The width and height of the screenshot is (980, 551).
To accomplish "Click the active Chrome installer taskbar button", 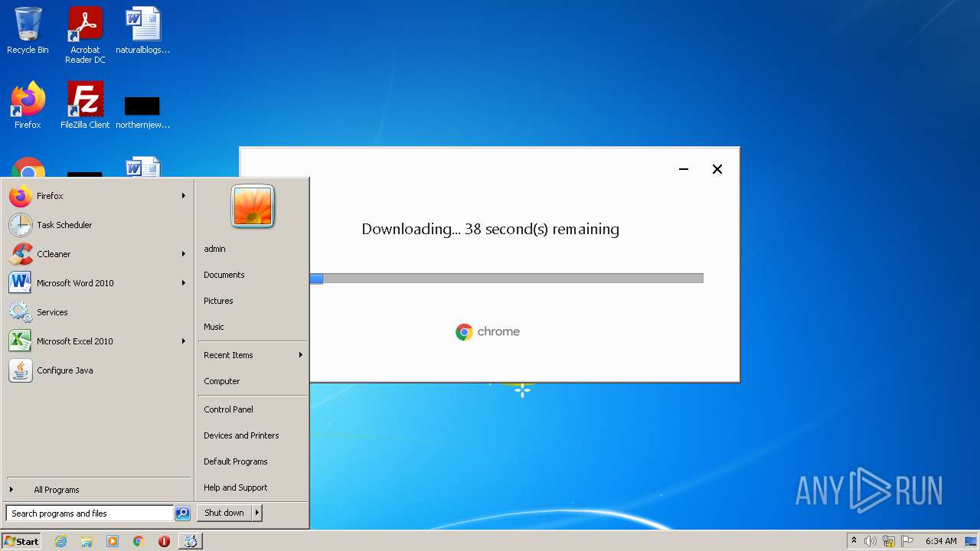I will pos(190,541).
